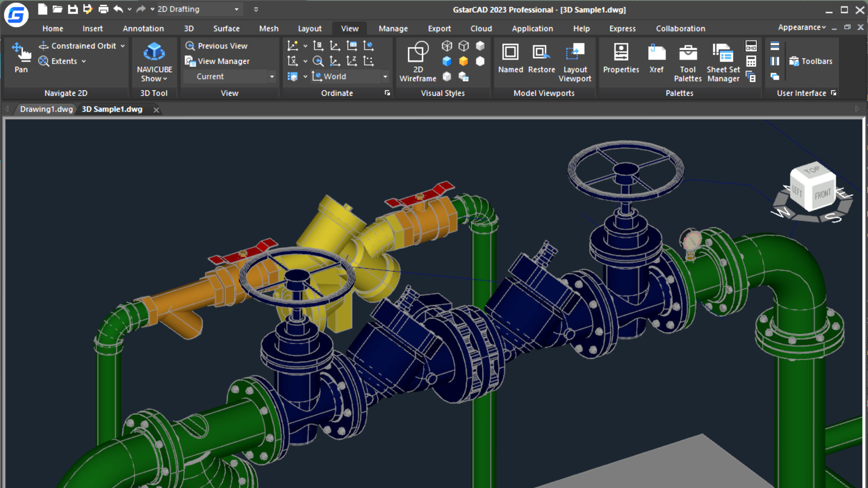This screenshot has width=868, height=488.
Task: Toggle the CMD command line palette
Action: (x=751, y=46)
